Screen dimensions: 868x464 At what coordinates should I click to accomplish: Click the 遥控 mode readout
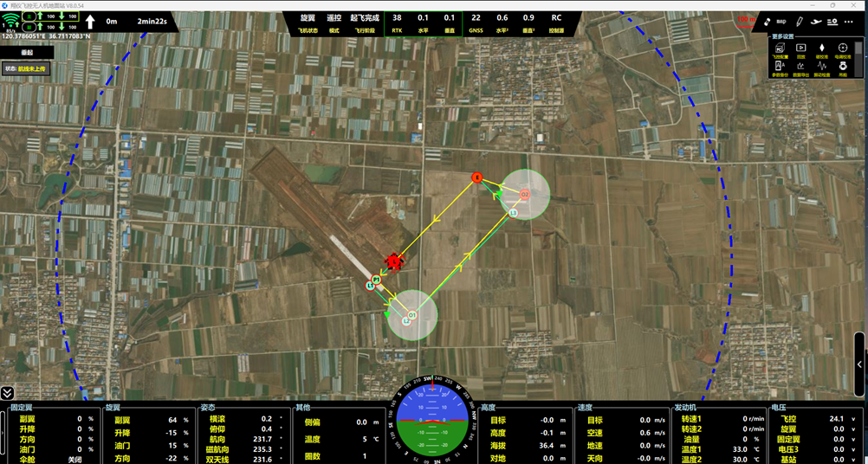[334, 17]
